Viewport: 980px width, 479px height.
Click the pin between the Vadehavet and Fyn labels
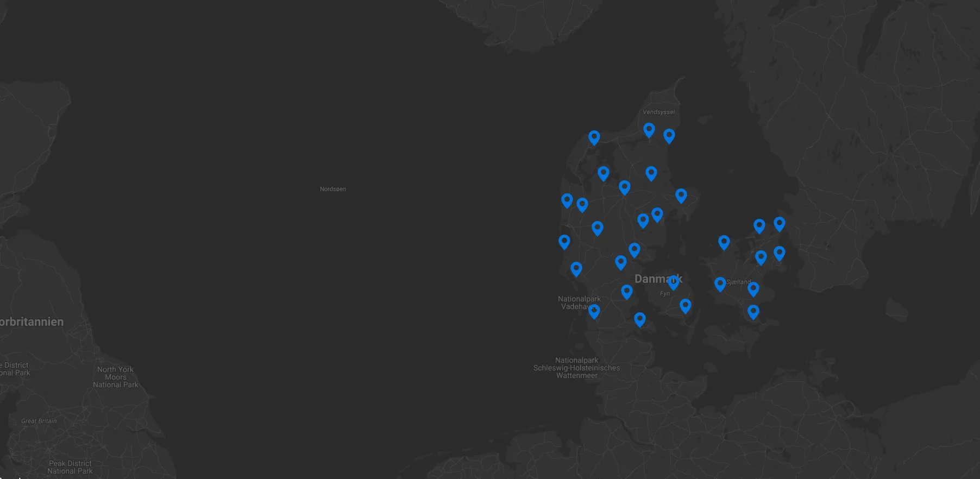coord(627,292)
